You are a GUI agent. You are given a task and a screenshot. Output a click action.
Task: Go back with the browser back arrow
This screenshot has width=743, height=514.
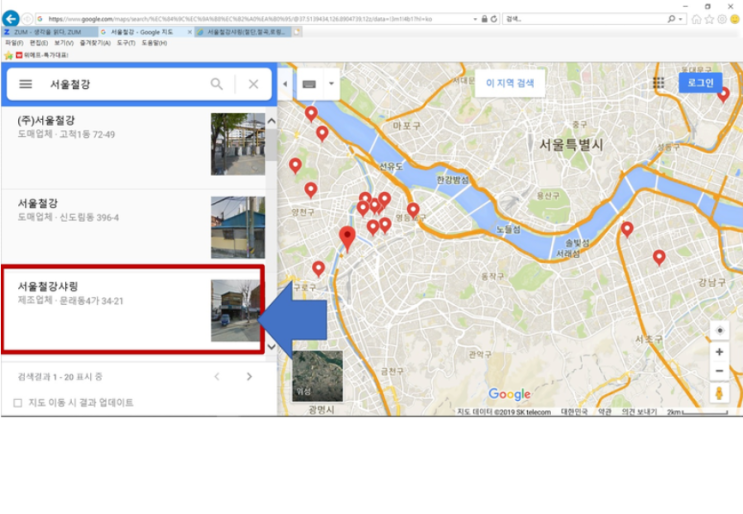pyautogui.click(x=10, y=18)
